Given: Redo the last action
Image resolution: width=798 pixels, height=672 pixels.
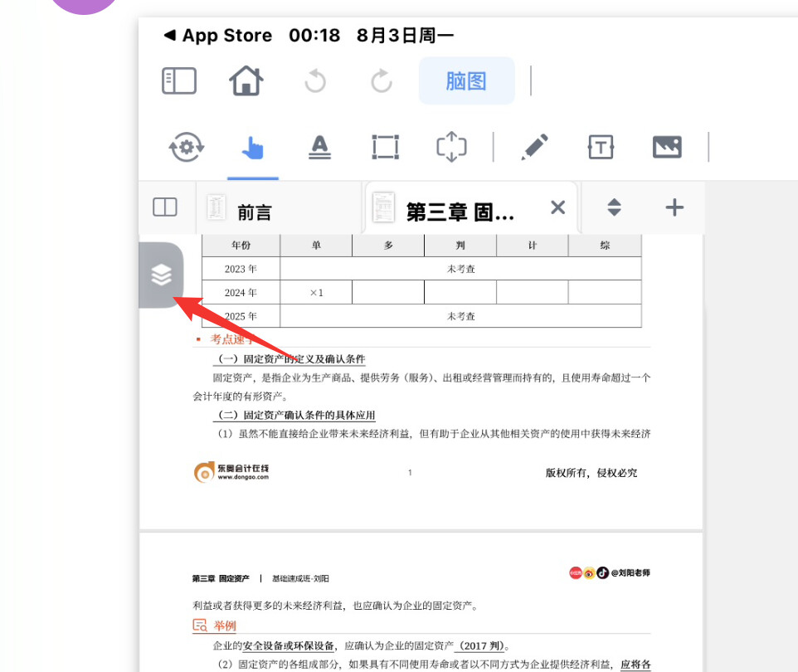Looking at the screenshot, I should 382,81.
